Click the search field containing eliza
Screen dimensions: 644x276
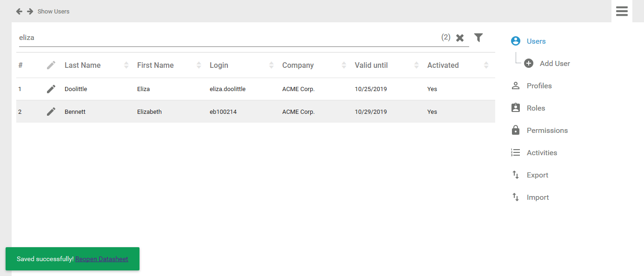pos(223,38)
